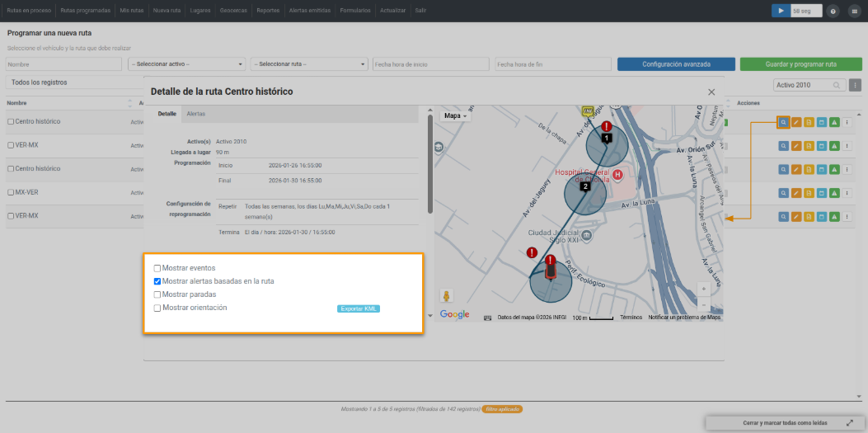Focus the Fecha hora de fin field
868x433 pixels.
[x=553, y=64]
